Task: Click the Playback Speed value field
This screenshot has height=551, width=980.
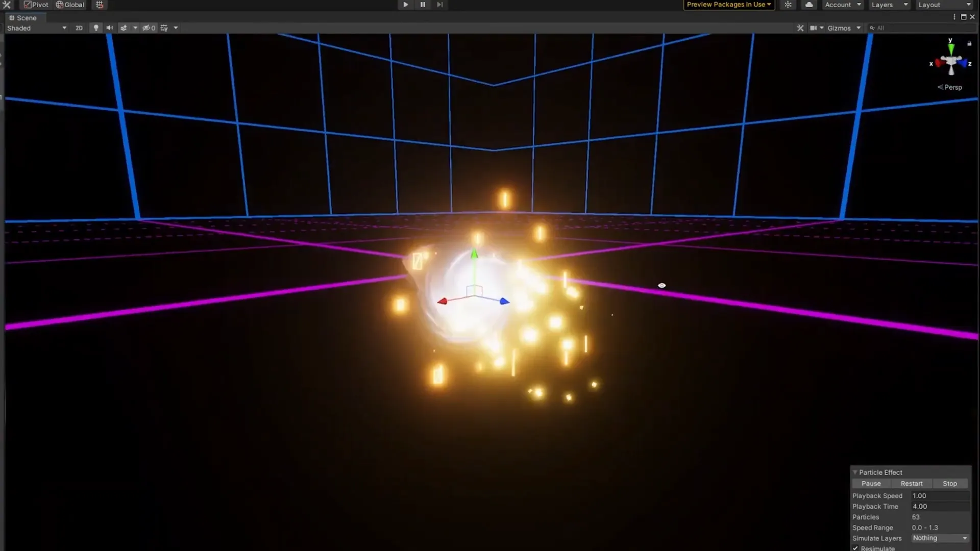Action: click(940, 495)
